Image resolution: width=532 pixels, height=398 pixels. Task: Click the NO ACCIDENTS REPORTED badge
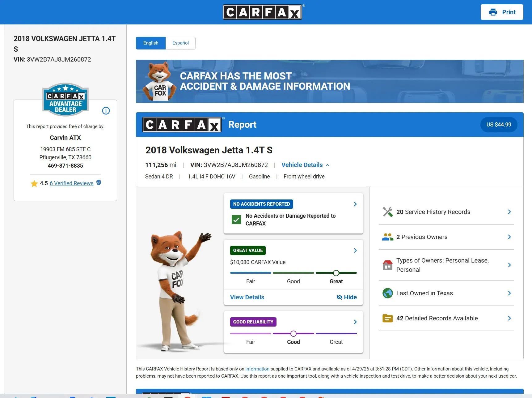pyautogui.click(x=262, y=204)
